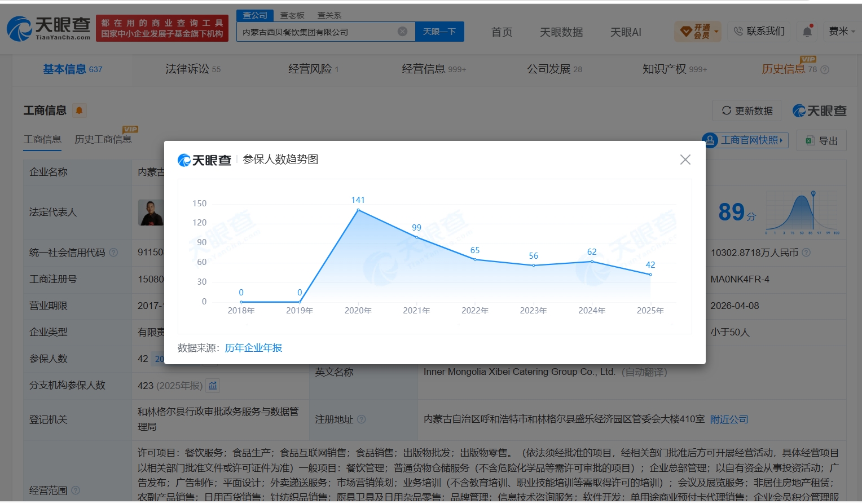Image resolution: width=862 pixels, height=504 pixels.
Task: Select the underlined 工商信息 sub-tab
Action: (42, 139)
